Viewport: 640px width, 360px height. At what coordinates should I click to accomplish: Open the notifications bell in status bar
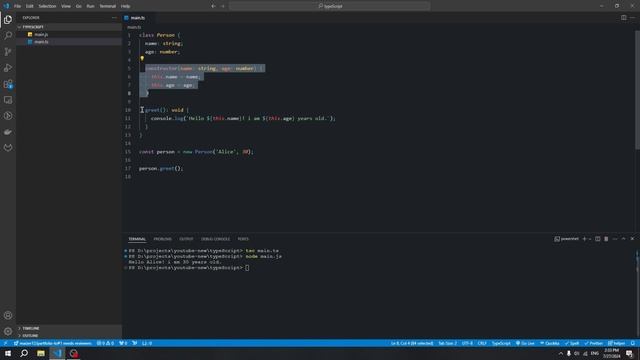coord(633,343)
